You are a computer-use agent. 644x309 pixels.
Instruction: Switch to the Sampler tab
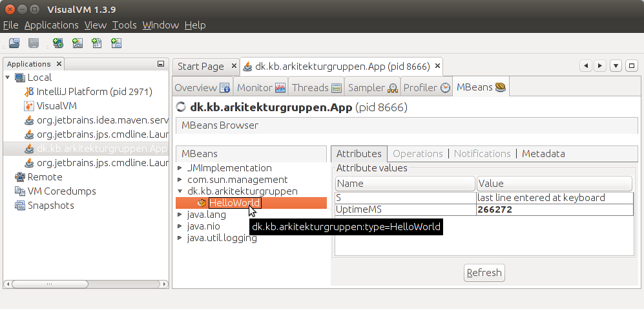point(373,87)
